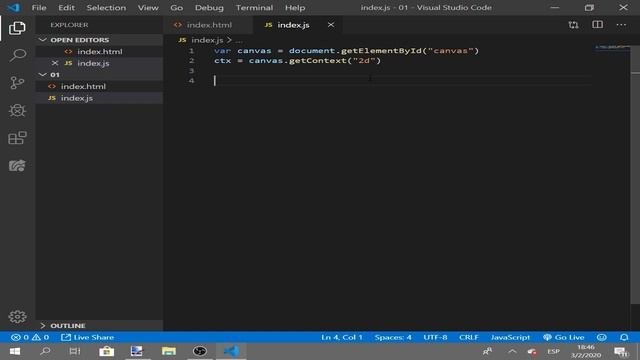Open the Search view in activity bar

coord(17,55)
